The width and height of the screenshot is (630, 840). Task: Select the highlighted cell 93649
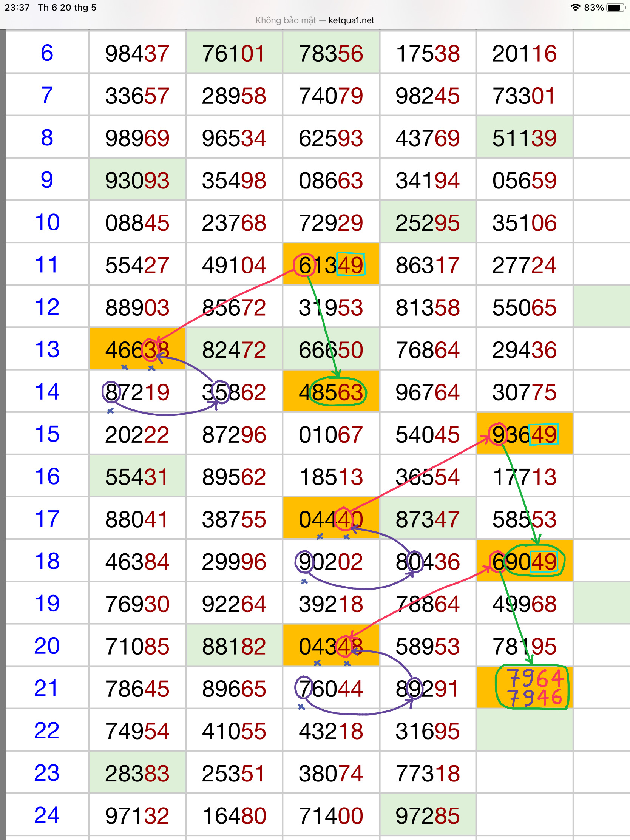pyautogui.click(x=524, y=434)
